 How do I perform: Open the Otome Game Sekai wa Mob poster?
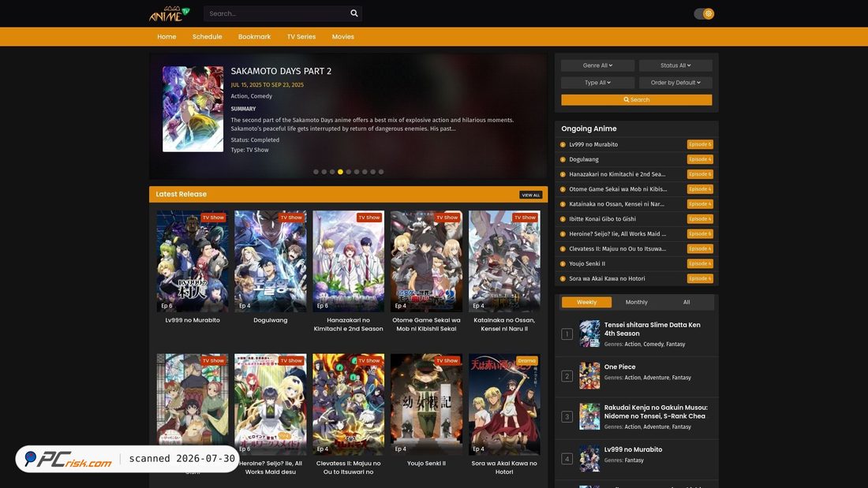coord(426,261)
